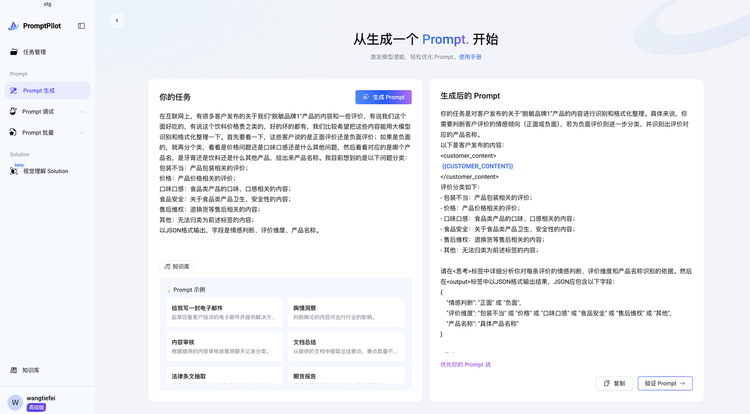Select Prompt 生成 menu item
The width and height of the screenshot is (750, 414).
tap(47, 91)
